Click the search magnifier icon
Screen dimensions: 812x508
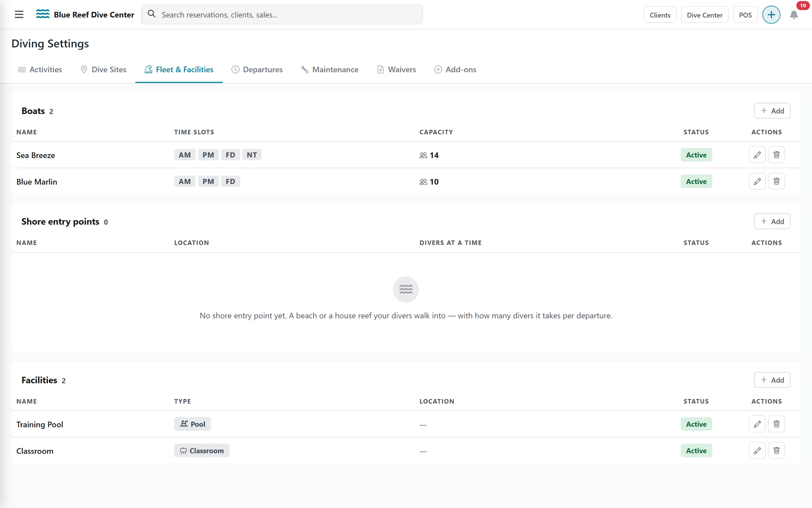(152, 14)
